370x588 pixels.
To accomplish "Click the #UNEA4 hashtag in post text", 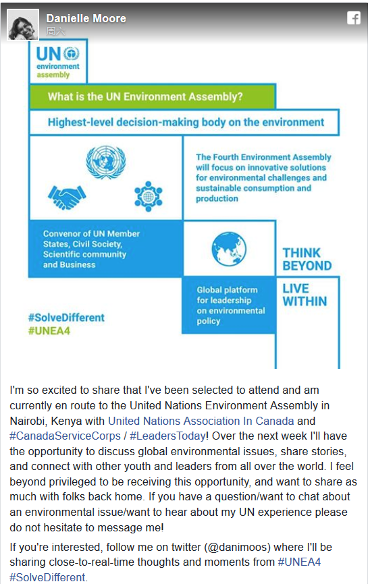I will click(299, 562).
